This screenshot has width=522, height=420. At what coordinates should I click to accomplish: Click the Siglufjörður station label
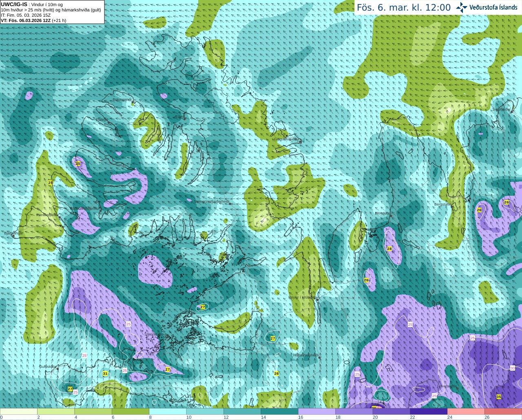(x=501, y=109)
